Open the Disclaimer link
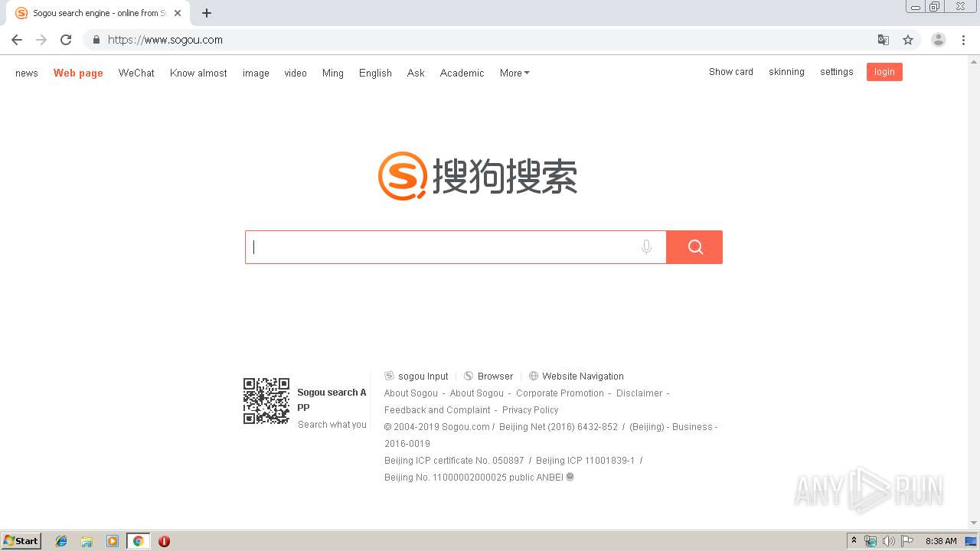Image resolution: width=980 pixels, height=551 pixels. pyautogui.click(x=639, y=393)
